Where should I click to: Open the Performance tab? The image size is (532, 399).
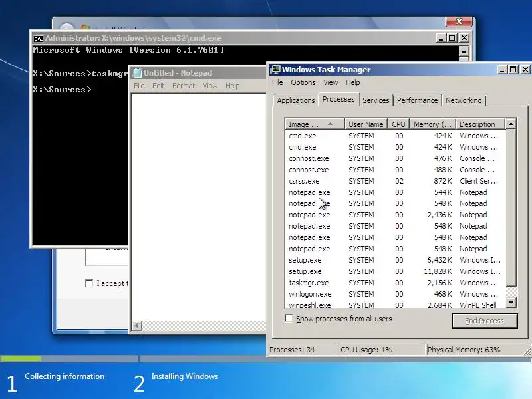pyautogui.click(x=417, y=100)
